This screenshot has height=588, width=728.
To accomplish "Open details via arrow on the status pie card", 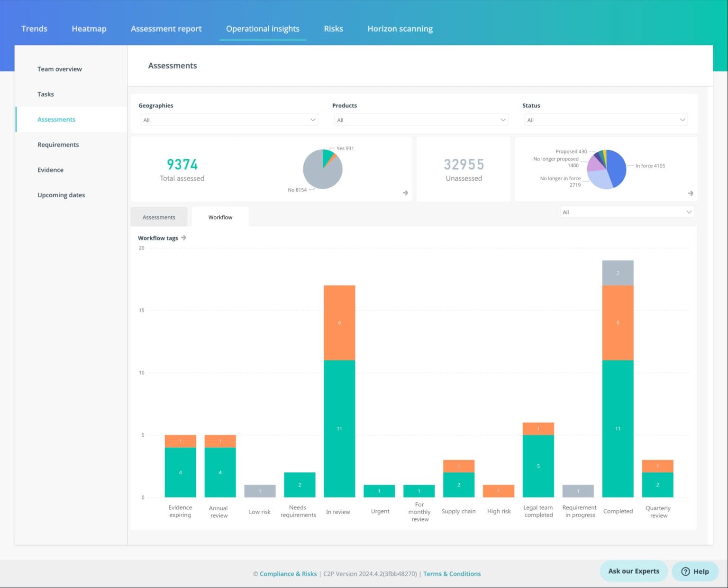I will coord(691,193).
